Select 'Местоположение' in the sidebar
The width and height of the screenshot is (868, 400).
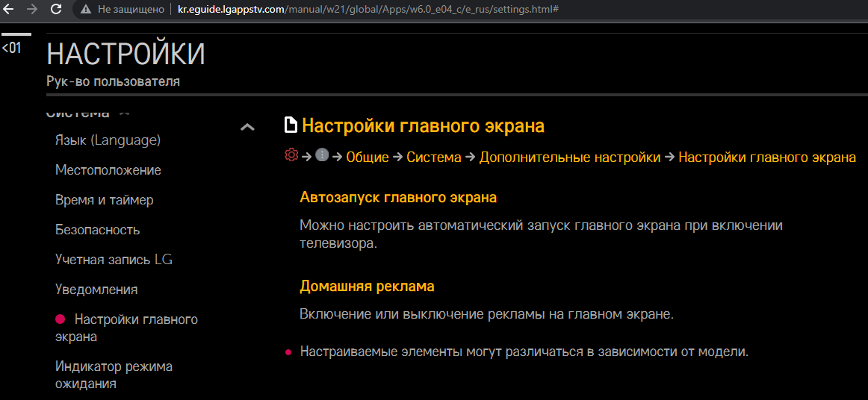pyautogui.click(x=108, y=170)
